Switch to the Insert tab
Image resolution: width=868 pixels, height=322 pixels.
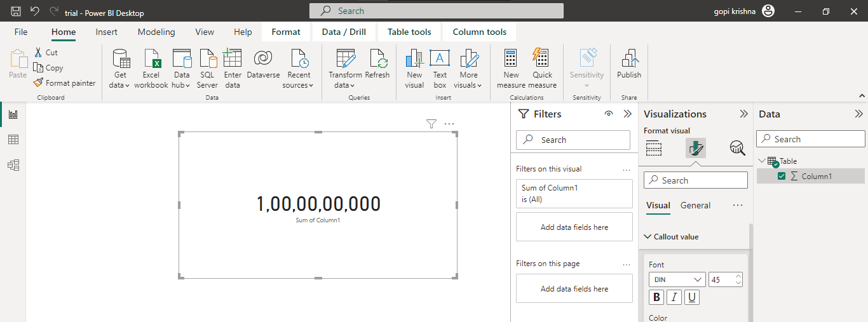point(107,32)
